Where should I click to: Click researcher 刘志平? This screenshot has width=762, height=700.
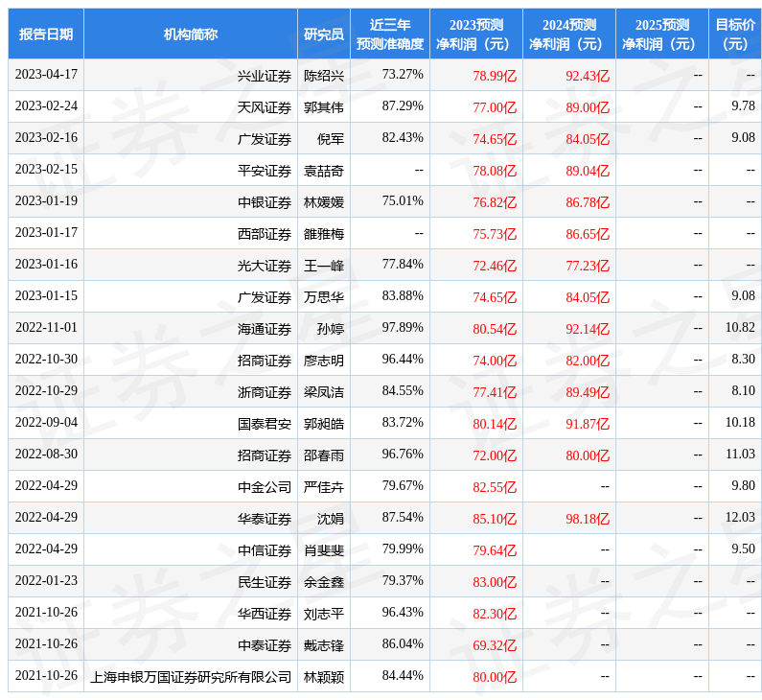[324, 613]
